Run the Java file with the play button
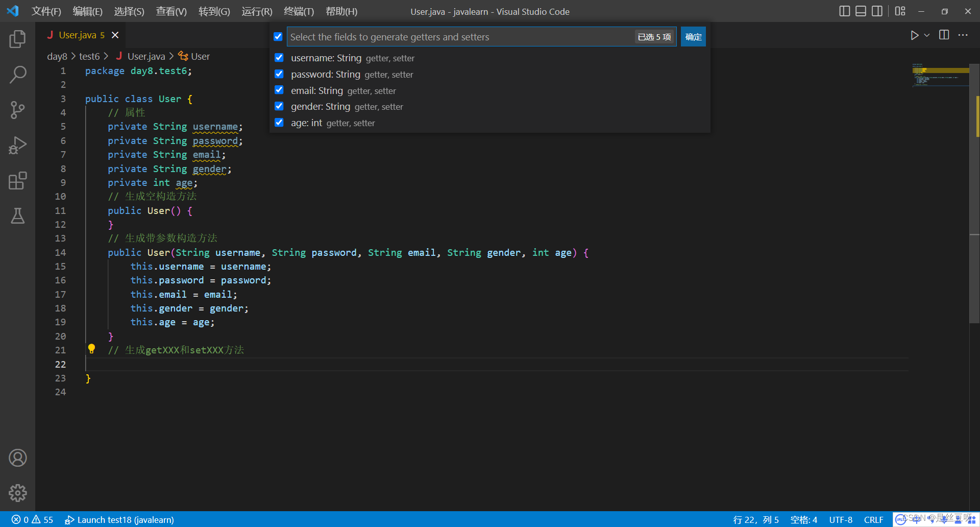 coord(914,35)
